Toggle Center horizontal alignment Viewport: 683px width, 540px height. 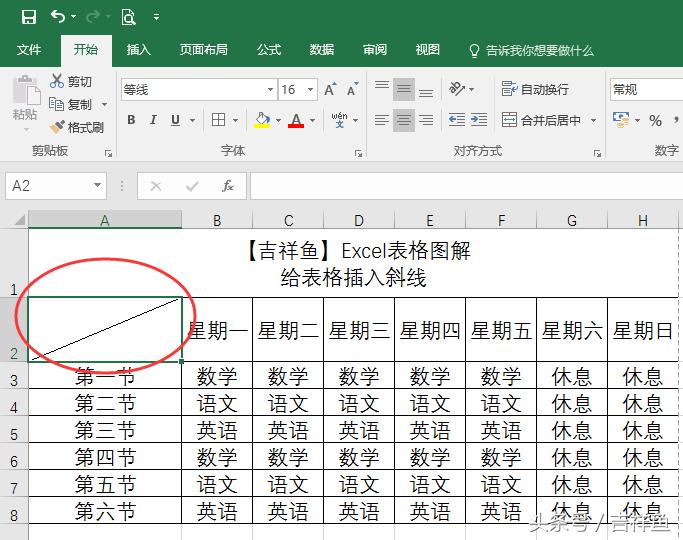[404, 120]
